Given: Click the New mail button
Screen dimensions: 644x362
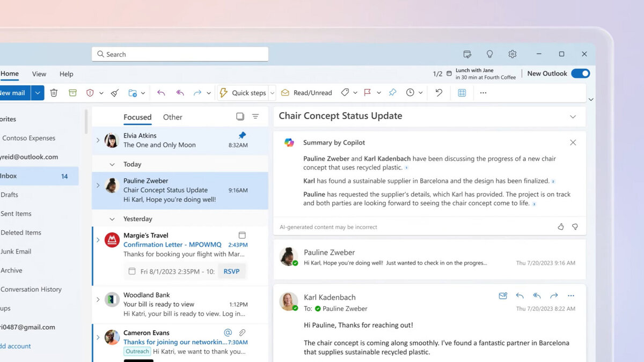Looking at the screenshot, I should pyautogui.click(x=14, y=93).
